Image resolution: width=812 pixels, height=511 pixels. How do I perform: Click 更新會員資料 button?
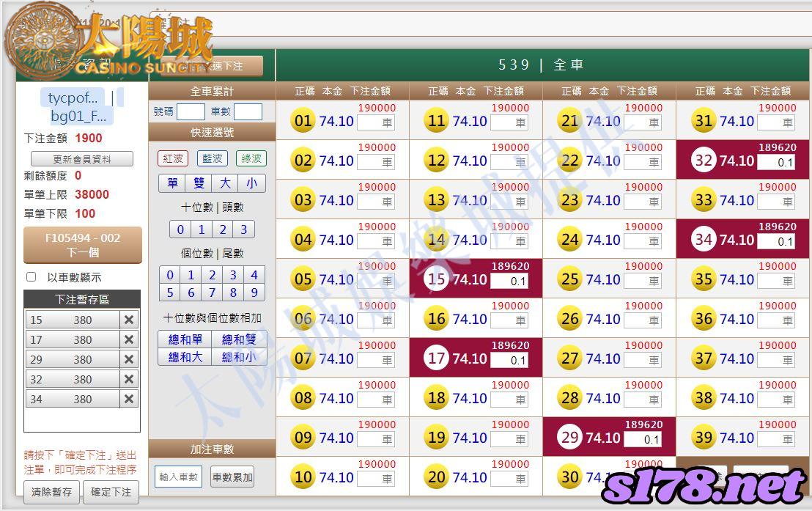[x=82, y=159]
